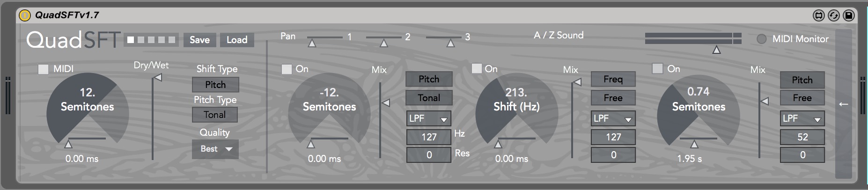Image resolution: width=868 pixels, height=190 pixels.
Task: Click the filter value box showing 52
Action: [x=802, y=137]
